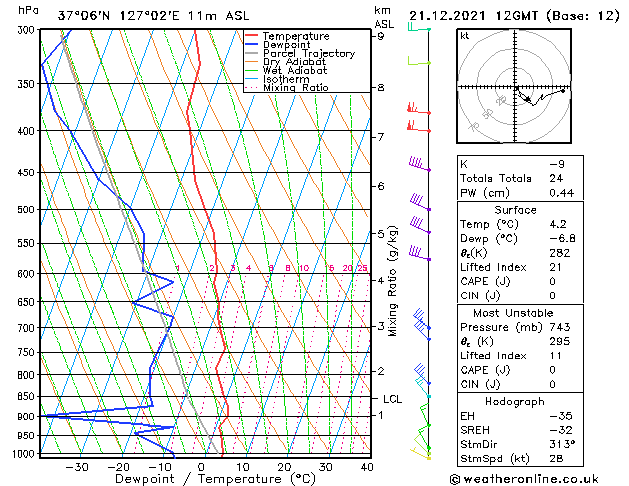Viewport: 629px width, 486px height.
Task: Select the StmDir value 313°
Action: 562,444
